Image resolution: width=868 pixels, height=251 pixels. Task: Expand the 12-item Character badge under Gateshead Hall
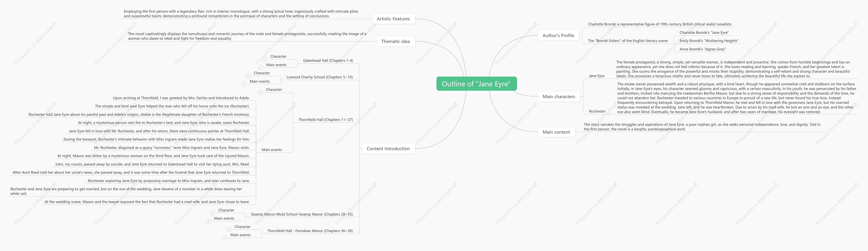265,59
